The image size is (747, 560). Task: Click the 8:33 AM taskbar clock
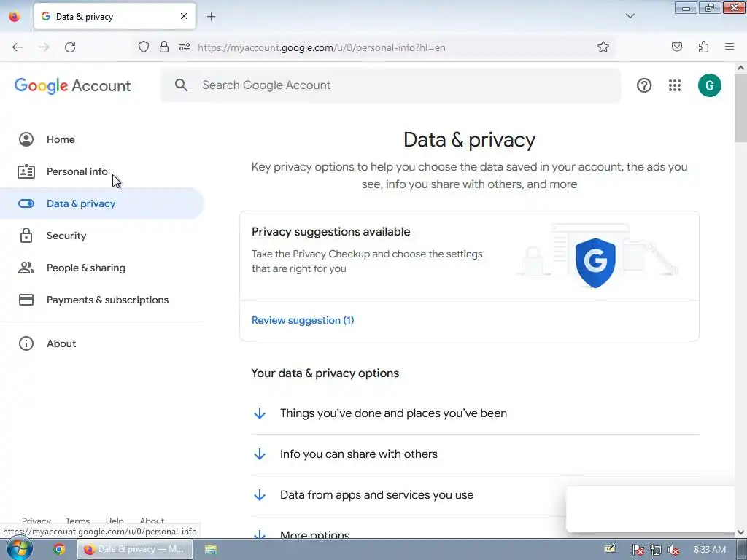710,550
